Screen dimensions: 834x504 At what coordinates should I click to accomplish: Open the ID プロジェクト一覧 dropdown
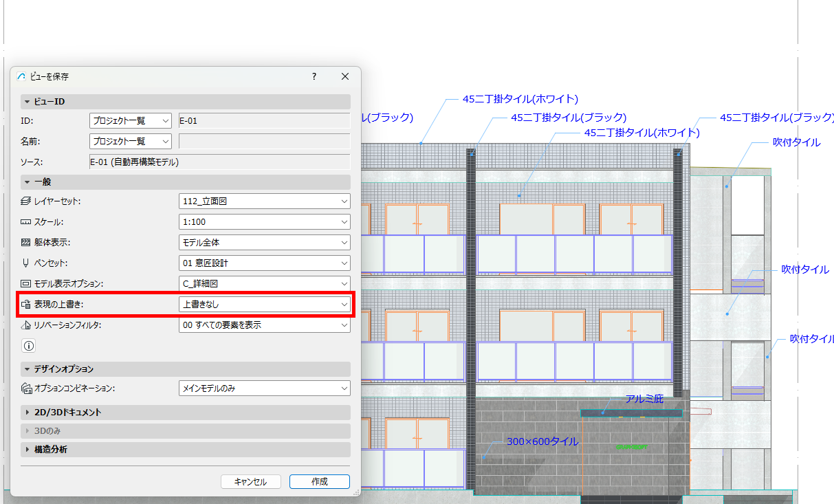(131, 121)
